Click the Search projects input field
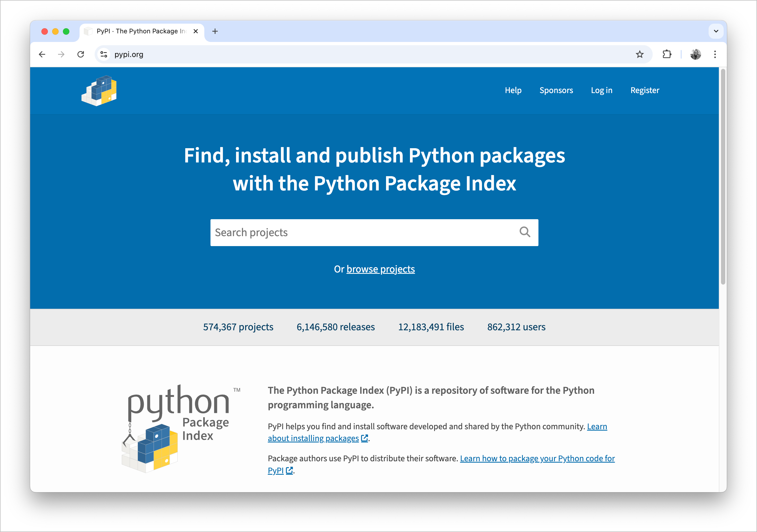 pyautogui.click(x=363, y=233)
